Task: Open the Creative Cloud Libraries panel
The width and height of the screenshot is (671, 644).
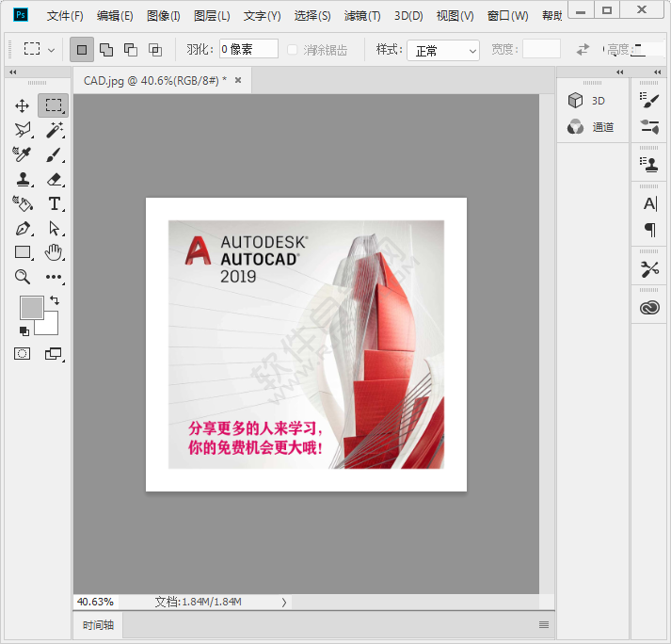Action: click(x=649, y=308)
